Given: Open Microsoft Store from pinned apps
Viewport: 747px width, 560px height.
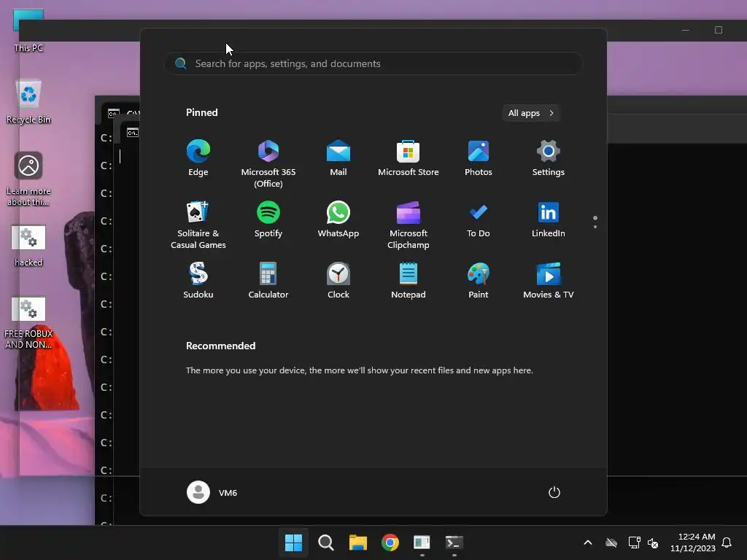Looking at the screenshot, I should point(409,158).
